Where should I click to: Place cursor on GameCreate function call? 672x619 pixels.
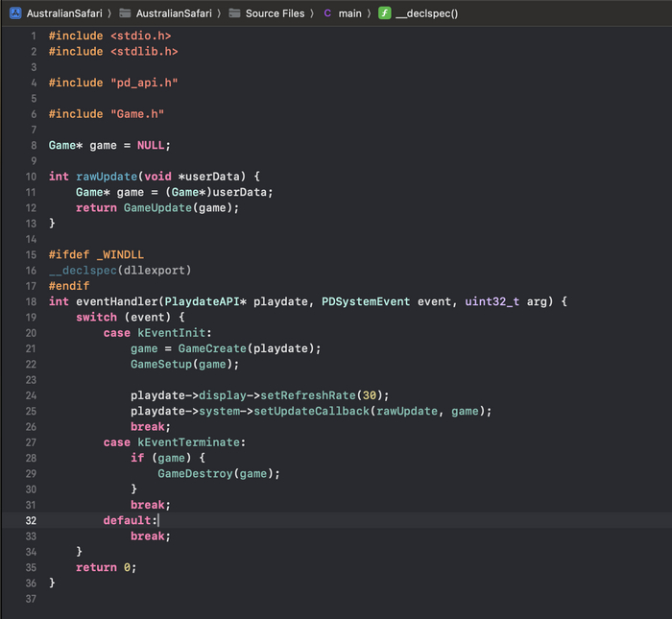tap(211, 348)
